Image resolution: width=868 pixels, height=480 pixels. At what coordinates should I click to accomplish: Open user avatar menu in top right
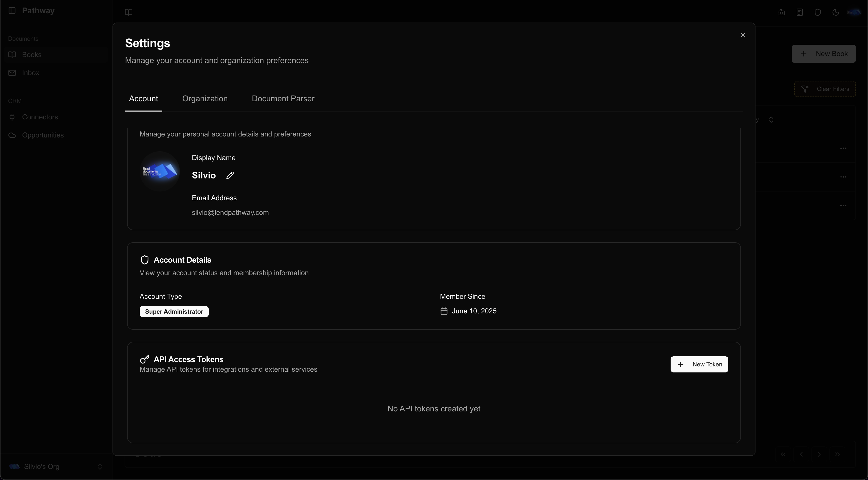[x=854, y=13]
